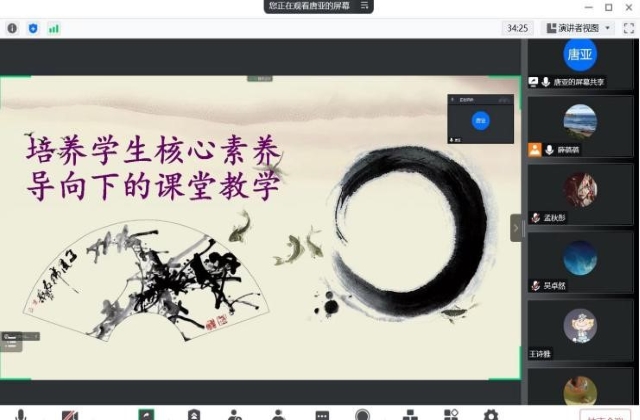640x420 pixels.
Task: Click the 王诗雅 participant thumbnail
Action: [x=580, y=328]
